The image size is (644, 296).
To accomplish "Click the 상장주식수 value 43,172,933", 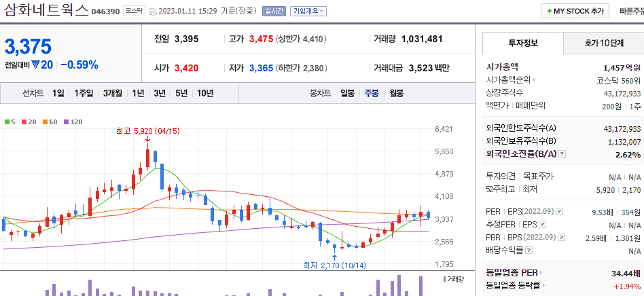I will (x=622, y=93).
